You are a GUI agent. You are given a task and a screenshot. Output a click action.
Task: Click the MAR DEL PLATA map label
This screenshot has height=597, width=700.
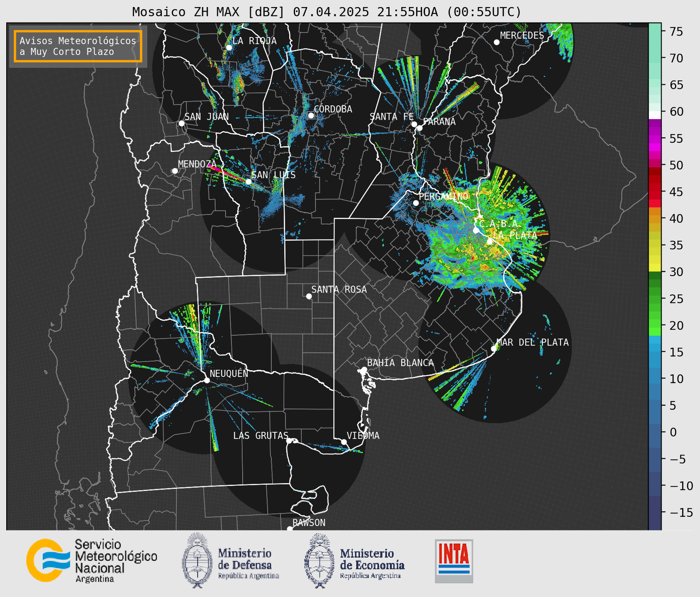pyautogui.click(x=532, y=343)
